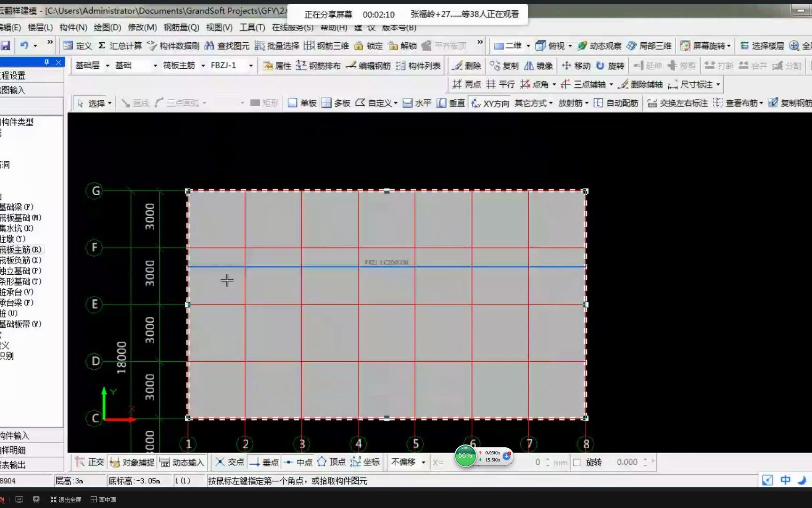Image resolution: width=812 pixels, height=508 pixels.
Task: Toggle 动态输入 dynamic input
Action: (181, 462)
